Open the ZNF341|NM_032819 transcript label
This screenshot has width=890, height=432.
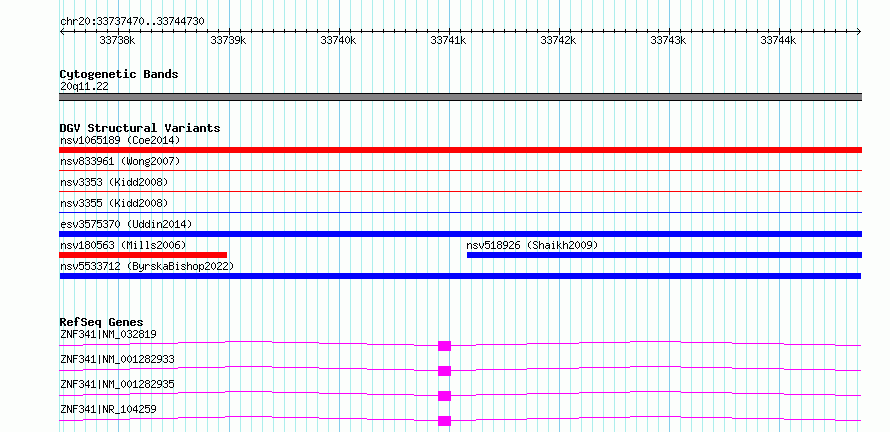(108, 334)
